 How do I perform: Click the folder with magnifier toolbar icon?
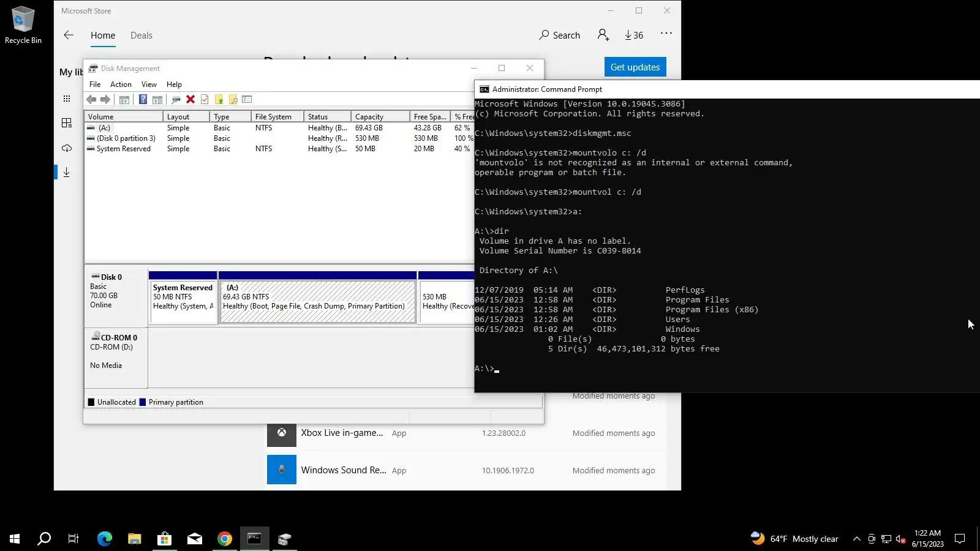(233, 99)
